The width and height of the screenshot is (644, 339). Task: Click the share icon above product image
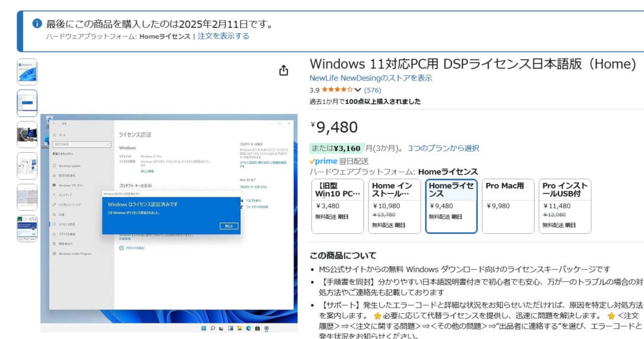pos(284,70)
